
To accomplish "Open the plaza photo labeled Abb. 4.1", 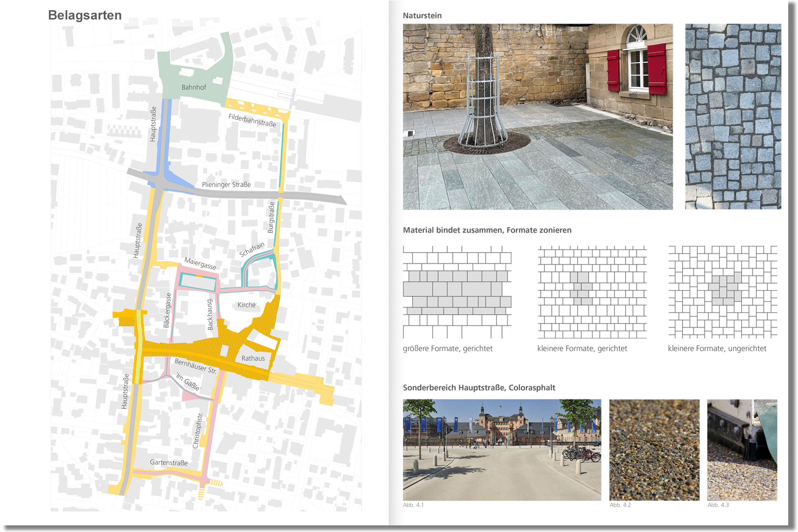I will tap(502, 450).
